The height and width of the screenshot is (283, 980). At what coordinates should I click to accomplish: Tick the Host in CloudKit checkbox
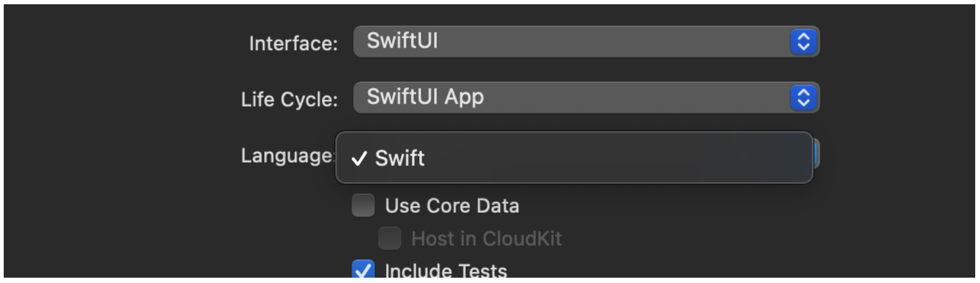[x=389, y=238]
